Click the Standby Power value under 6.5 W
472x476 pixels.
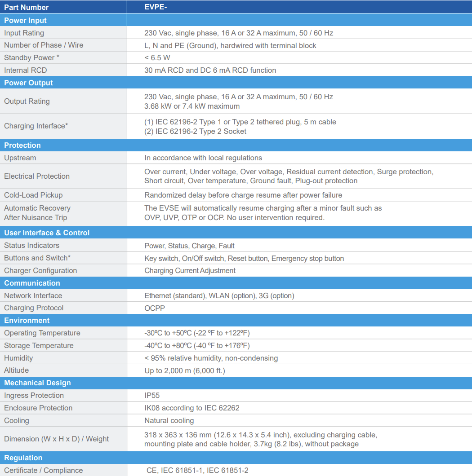pos(157,57)
